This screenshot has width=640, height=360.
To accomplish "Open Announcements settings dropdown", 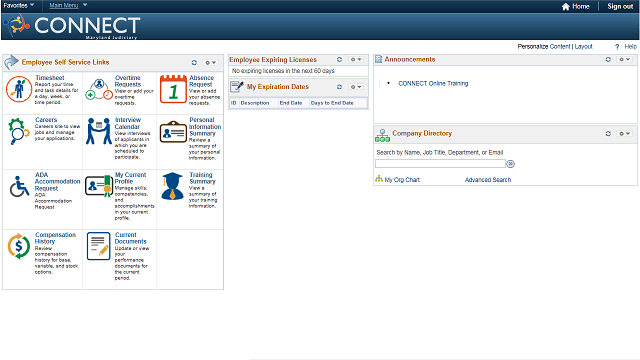I will point(625,60).
